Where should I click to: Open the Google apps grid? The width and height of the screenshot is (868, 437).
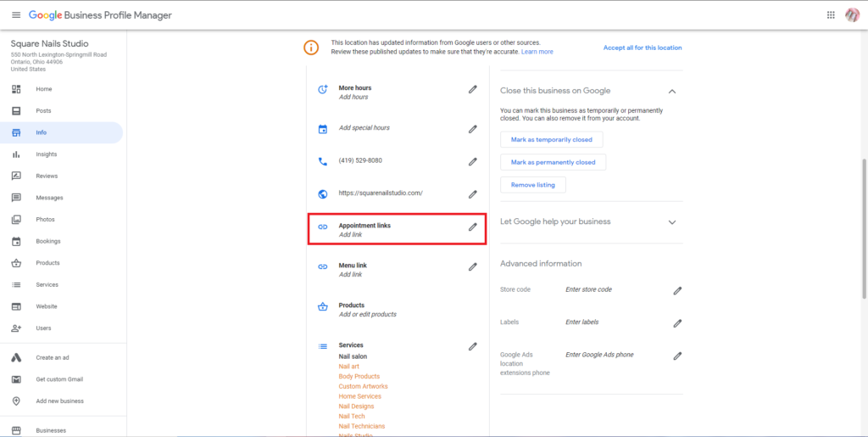831,15
